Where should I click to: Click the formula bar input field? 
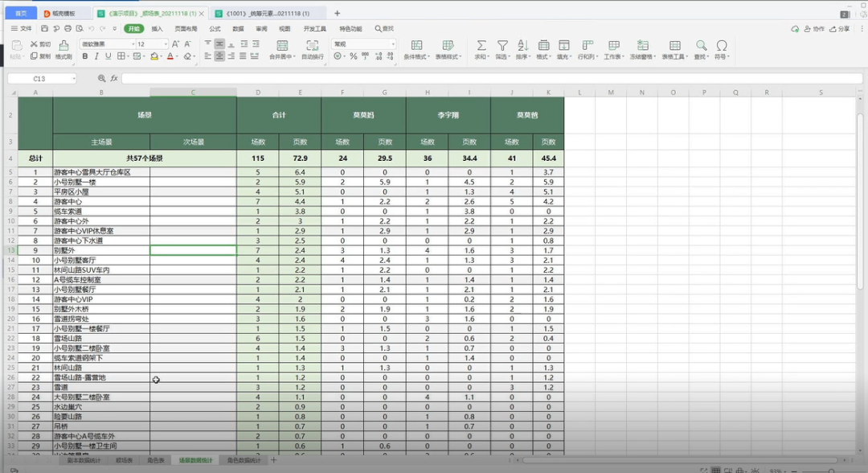coord(492,79)
